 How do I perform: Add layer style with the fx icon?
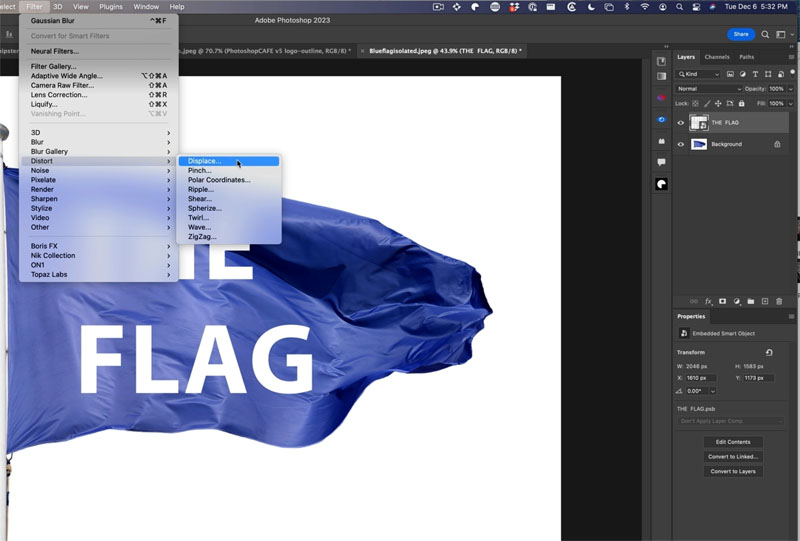click(x=708, y=301)
